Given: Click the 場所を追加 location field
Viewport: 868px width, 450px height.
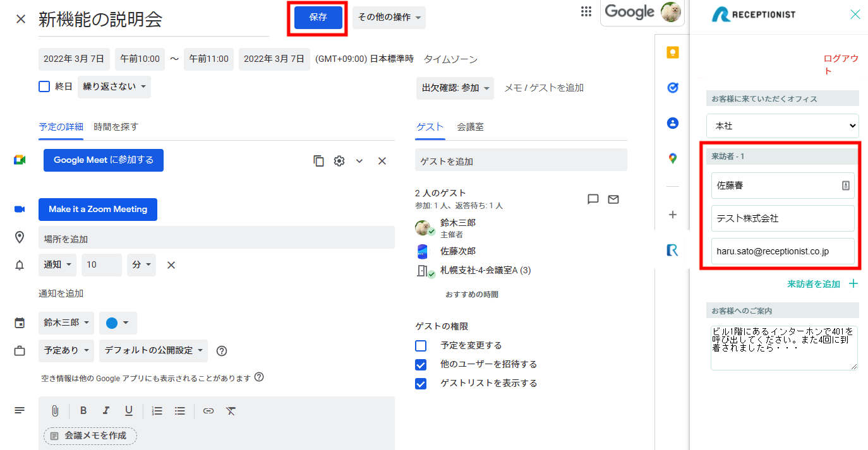Looking at the screenshot, I should click(217, 237).
